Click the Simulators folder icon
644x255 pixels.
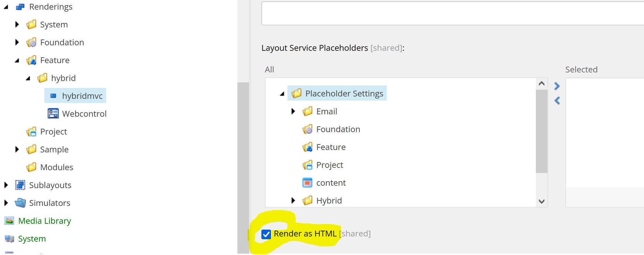20,203
